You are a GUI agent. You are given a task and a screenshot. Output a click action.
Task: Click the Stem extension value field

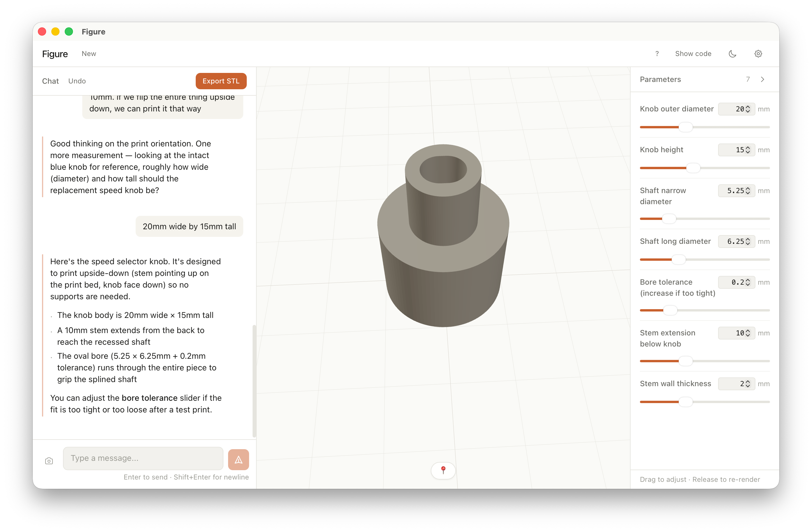(x=736, y=333)
